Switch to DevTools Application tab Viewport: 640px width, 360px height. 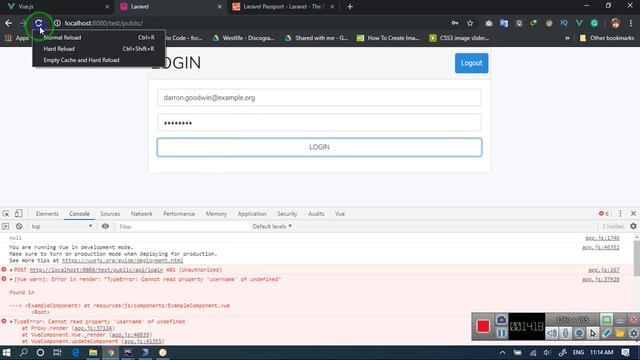(252, 214)
